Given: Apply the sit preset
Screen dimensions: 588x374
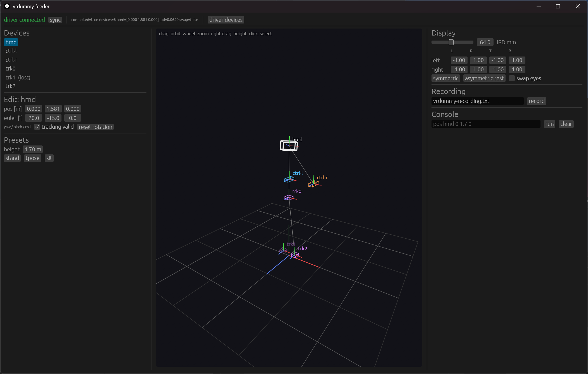Looking at the screenshot, I should coord(49,158).
